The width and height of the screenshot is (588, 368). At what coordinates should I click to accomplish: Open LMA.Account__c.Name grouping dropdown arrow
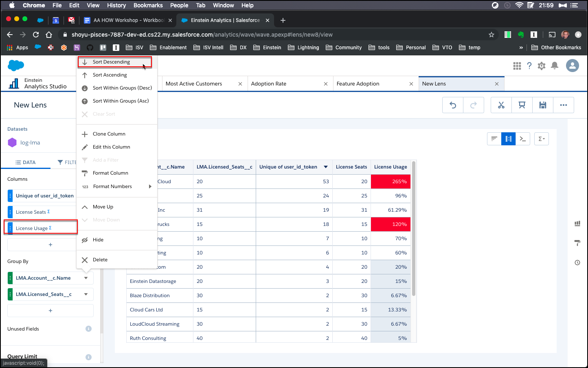click(x=86, y=278)
